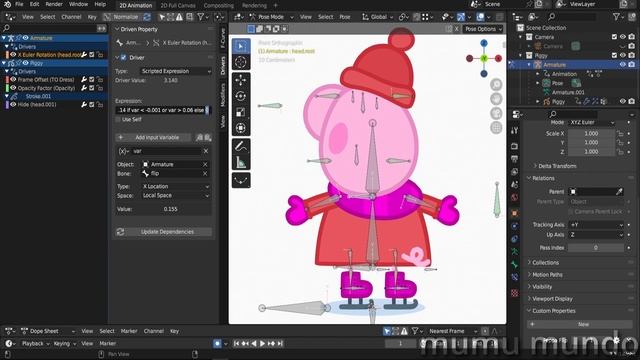The height and width of the screenshot is (360, 640).
Task: Open the Pose menu in viewport header
Action: tap(344, 17)
